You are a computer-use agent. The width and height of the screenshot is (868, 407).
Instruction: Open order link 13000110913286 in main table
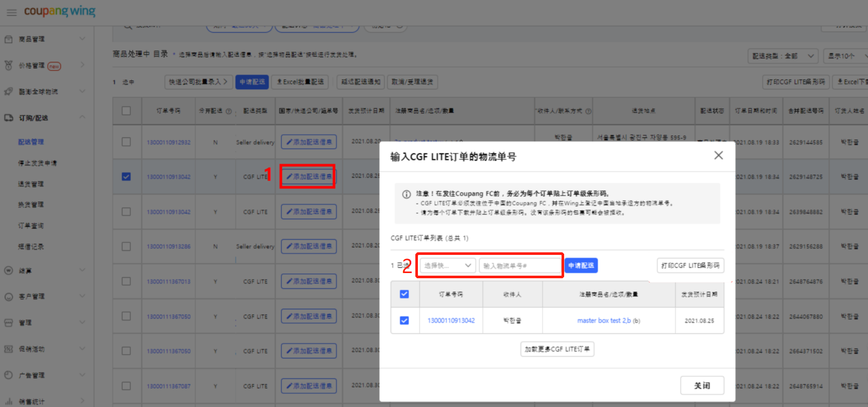[x=169, y=247]
